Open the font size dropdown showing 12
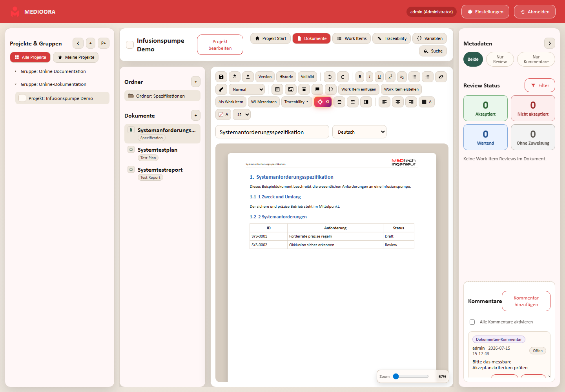 coord(242,114)
